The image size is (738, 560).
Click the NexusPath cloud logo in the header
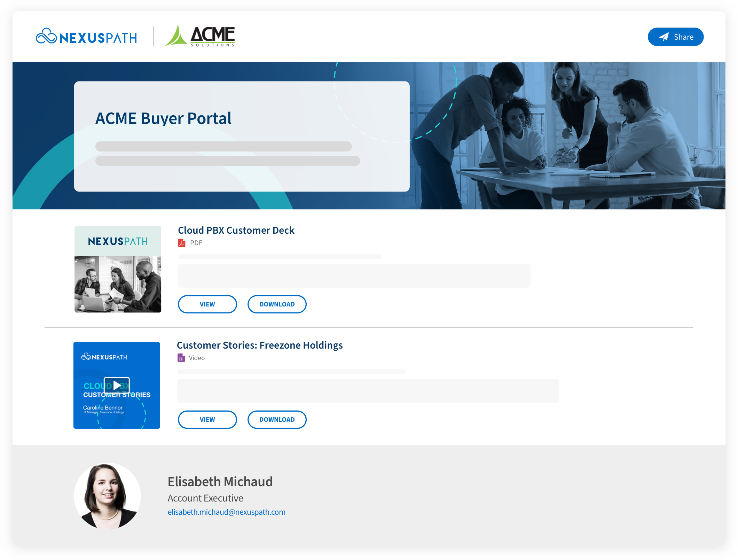46,36
